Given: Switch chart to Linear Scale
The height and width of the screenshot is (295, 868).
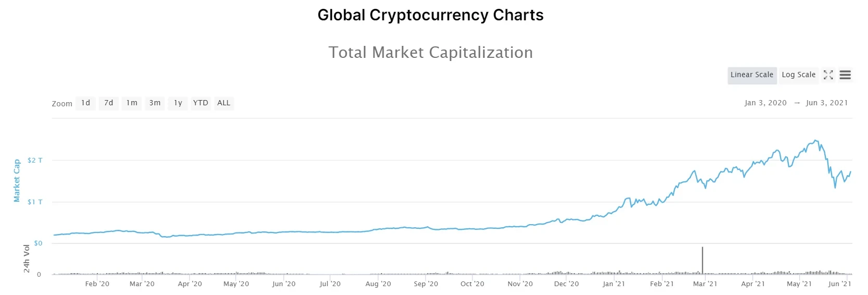Looking at the screenshot, I should tap(751, 75).
